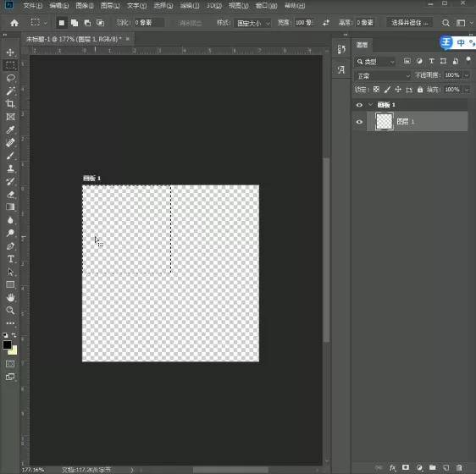Enable New Selection mode button
The height and width of the screenshot is (474, 476).
point(62,23)
